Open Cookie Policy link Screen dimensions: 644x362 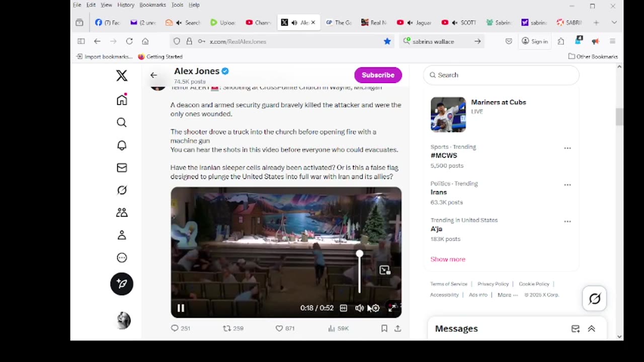click(x=534, y=284)
